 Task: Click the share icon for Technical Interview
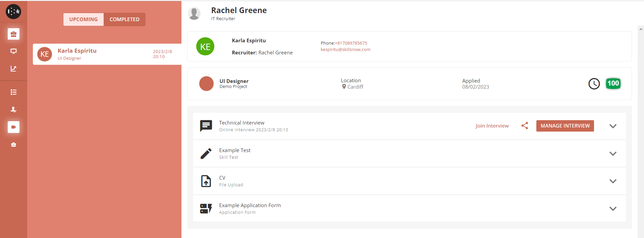(525, 126)
